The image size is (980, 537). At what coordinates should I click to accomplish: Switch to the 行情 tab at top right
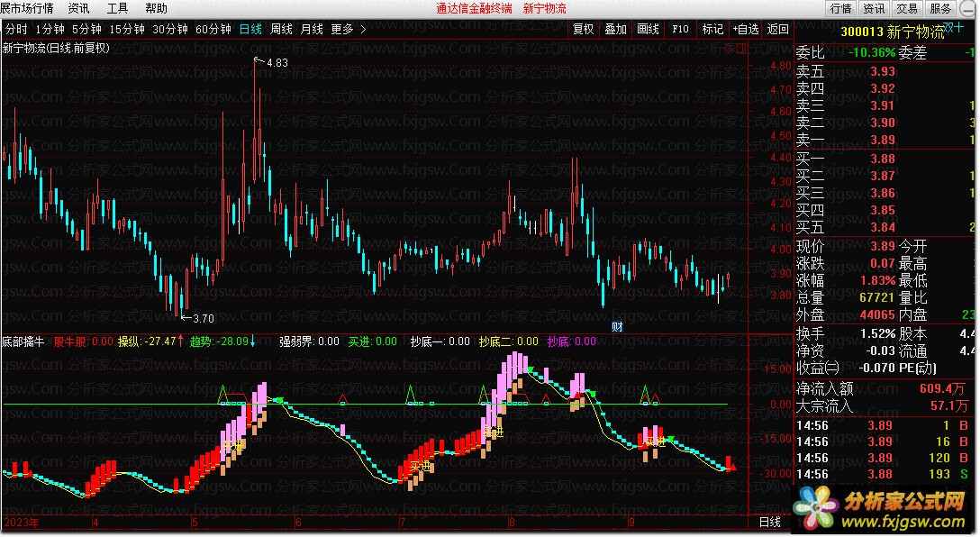click(x=840, y=8)
